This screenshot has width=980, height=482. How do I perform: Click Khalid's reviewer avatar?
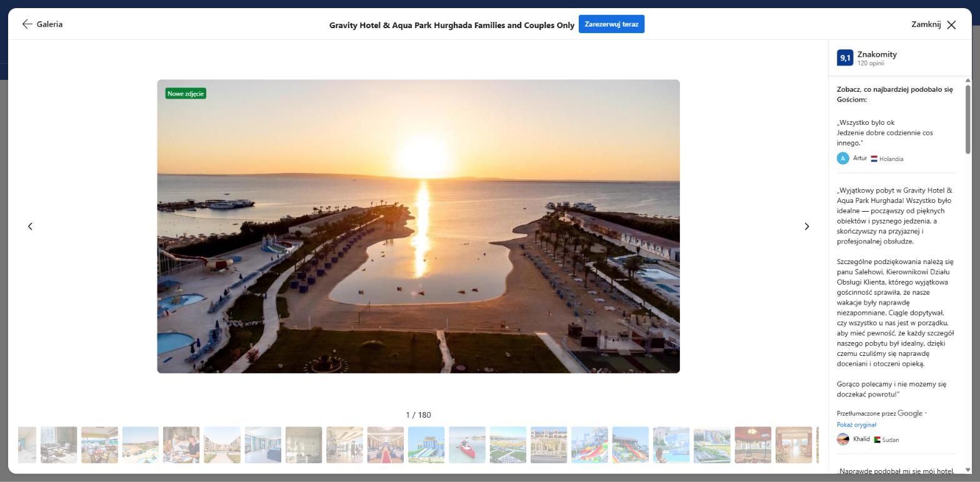coord(842,440)
